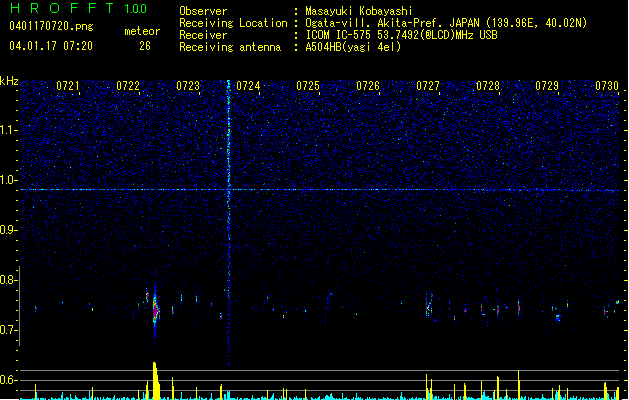Click the A504HB(yagi 4el) antenna text

pyautogui.click(x=353, y=47)
